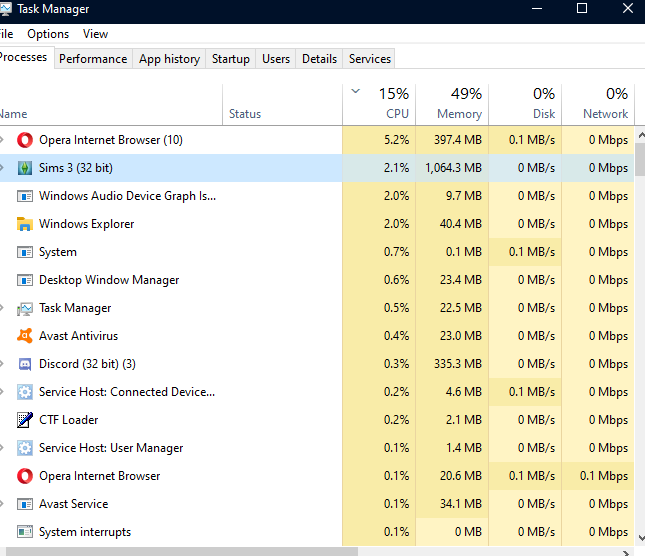Image resolution: width=645 pixels, height=556 pixels.
Task: Click the Desktop Window Manager icon
Action: (25, 280)
